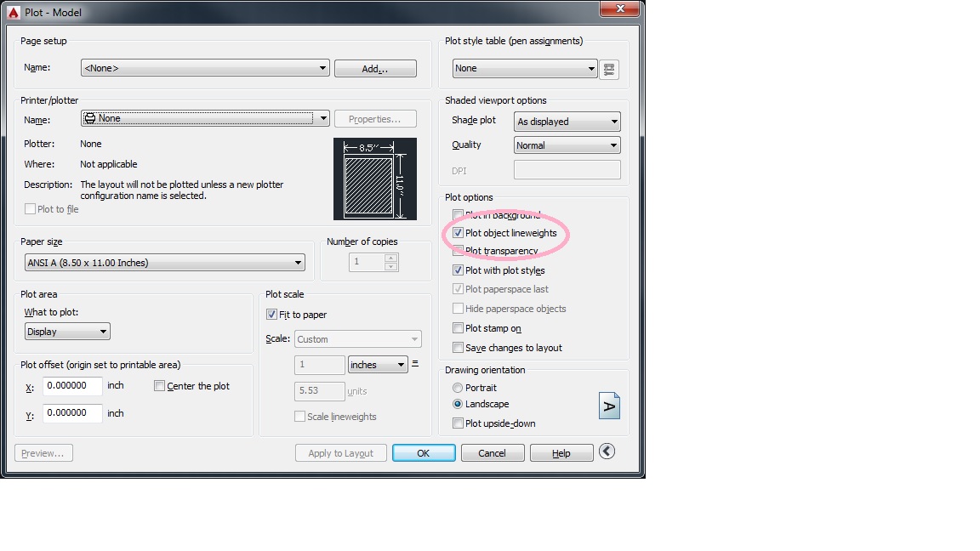Image resolution: width=980 pixels, height=551 pixels.
Task: Enable Save changes to layout checkbox
Action: click(459, 347)
